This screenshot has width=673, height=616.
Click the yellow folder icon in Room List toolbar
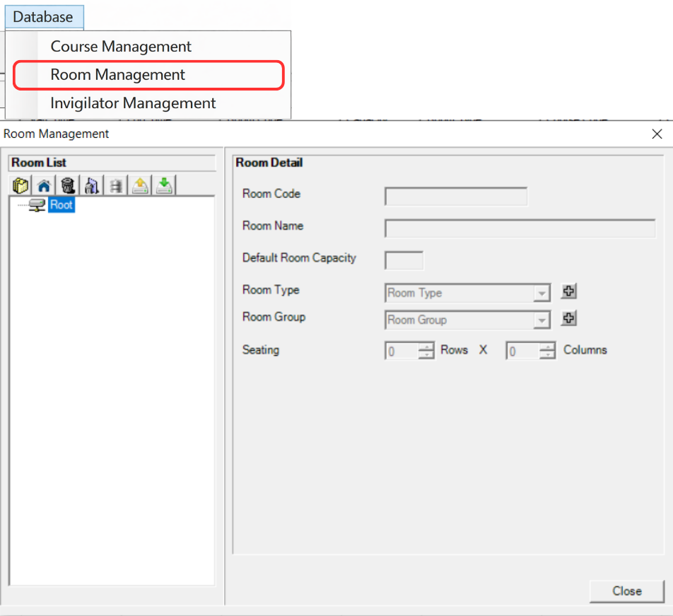21,186
